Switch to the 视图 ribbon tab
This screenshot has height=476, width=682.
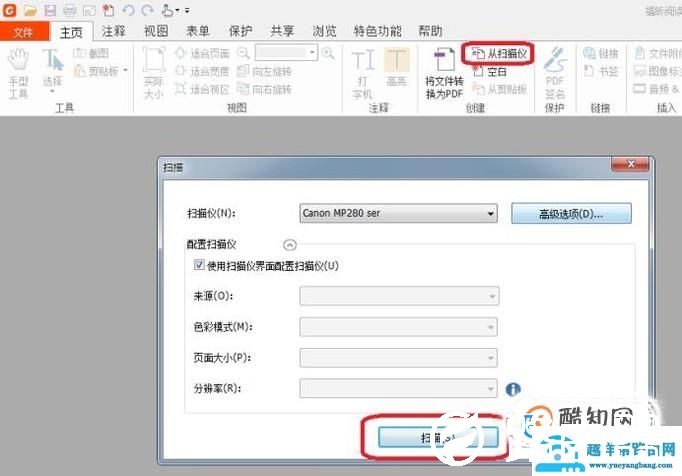click(156, 31)
